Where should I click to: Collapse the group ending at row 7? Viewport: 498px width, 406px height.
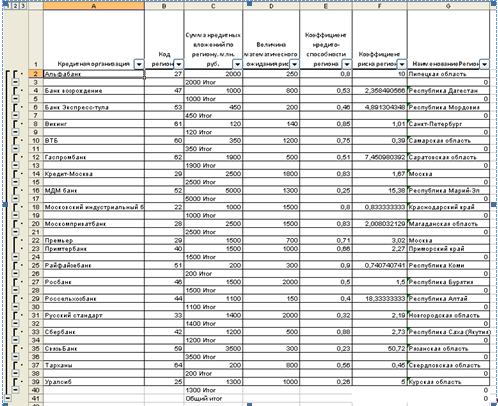click(x=15, y=115)
